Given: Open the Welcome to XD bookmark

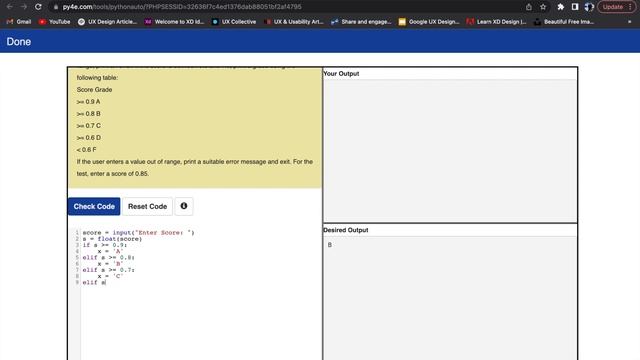Looking at the screenshot, I should 174,22.
